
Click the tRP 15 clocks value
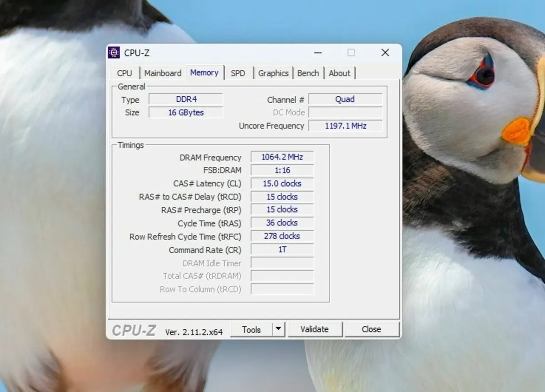click(x=282, y=209)
